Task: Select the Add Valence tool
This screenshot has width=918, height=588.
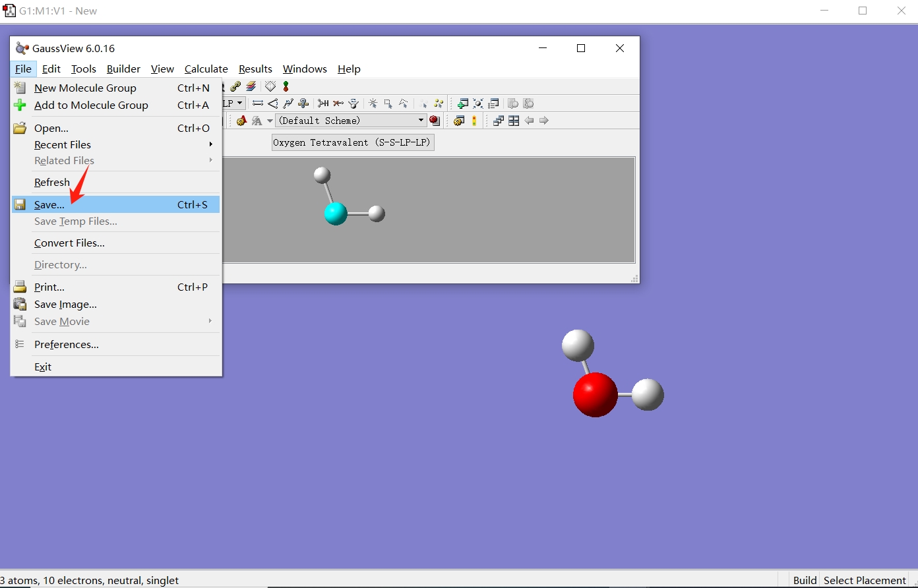Action: (323, 103)
